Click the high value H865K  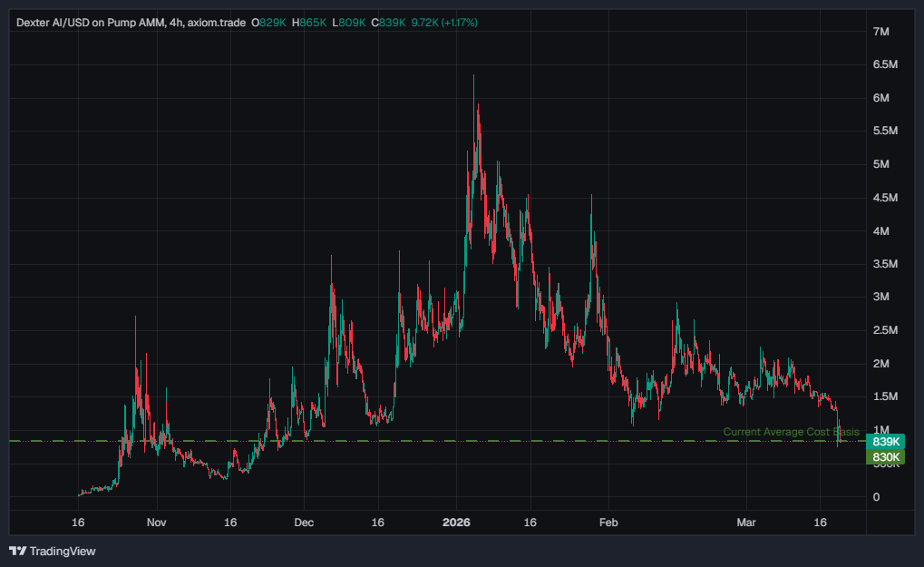[x=309, y=23]
